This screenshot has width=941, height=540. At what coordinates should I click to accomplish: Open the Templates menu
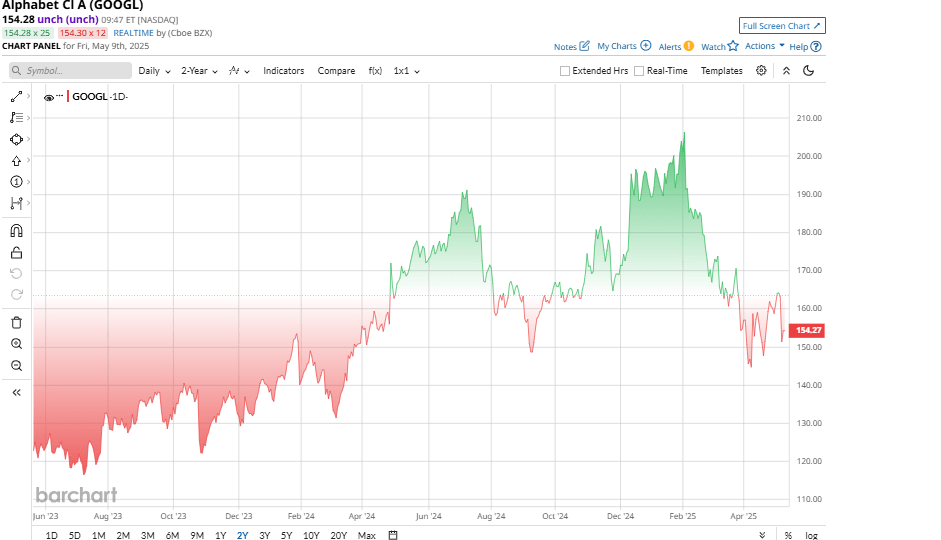point(721,71)
